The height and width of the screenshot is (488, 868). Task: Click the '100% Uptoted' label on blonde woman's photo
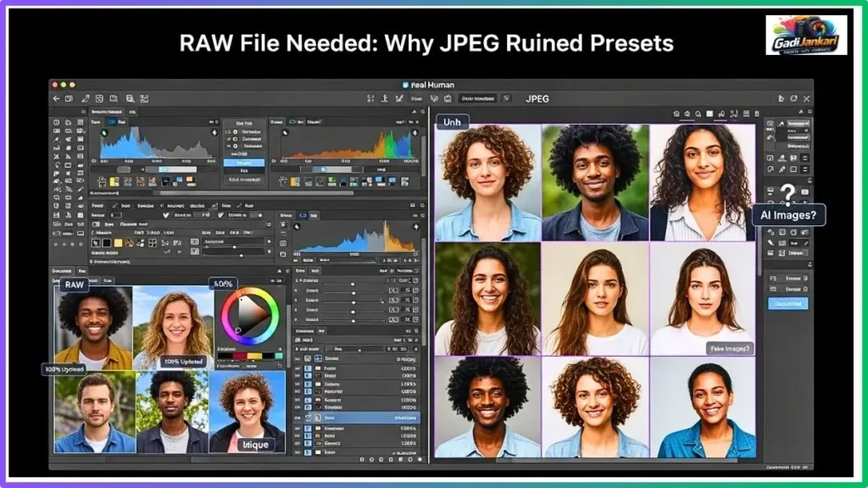183,361
